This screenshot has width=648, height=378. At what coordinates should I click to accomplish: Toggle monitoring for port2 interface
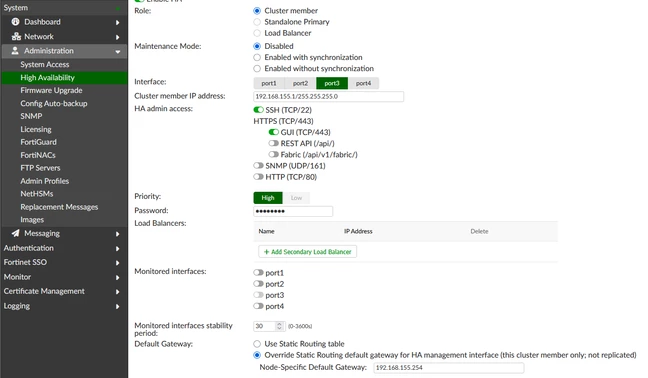(258, 284)
